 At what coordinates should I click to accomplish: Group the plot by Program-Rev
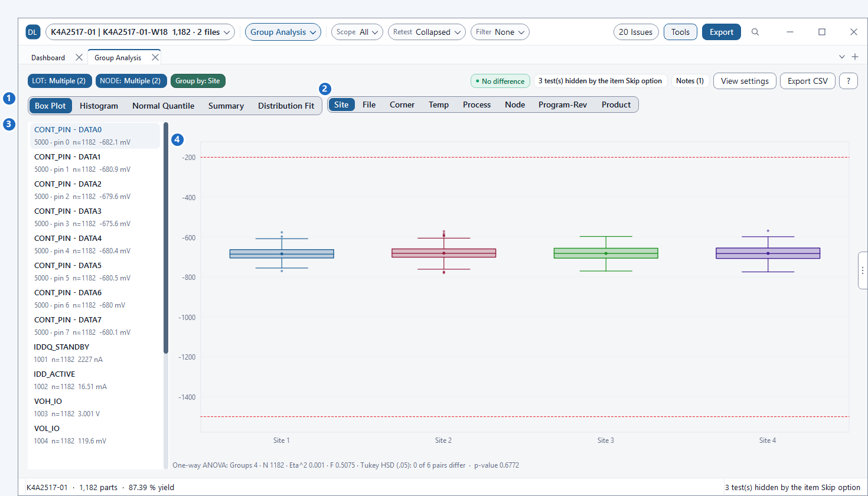pyautogui.click(x=563, y=105)
